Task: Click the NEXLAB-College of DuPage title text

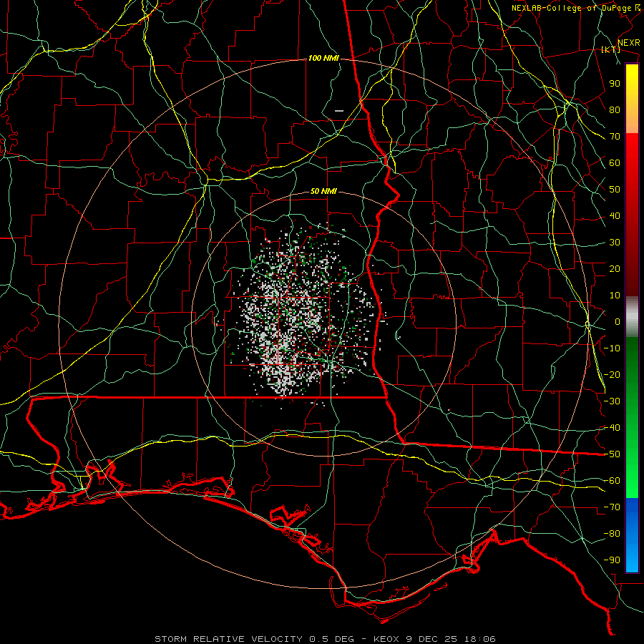Action: tap(571, 8)
